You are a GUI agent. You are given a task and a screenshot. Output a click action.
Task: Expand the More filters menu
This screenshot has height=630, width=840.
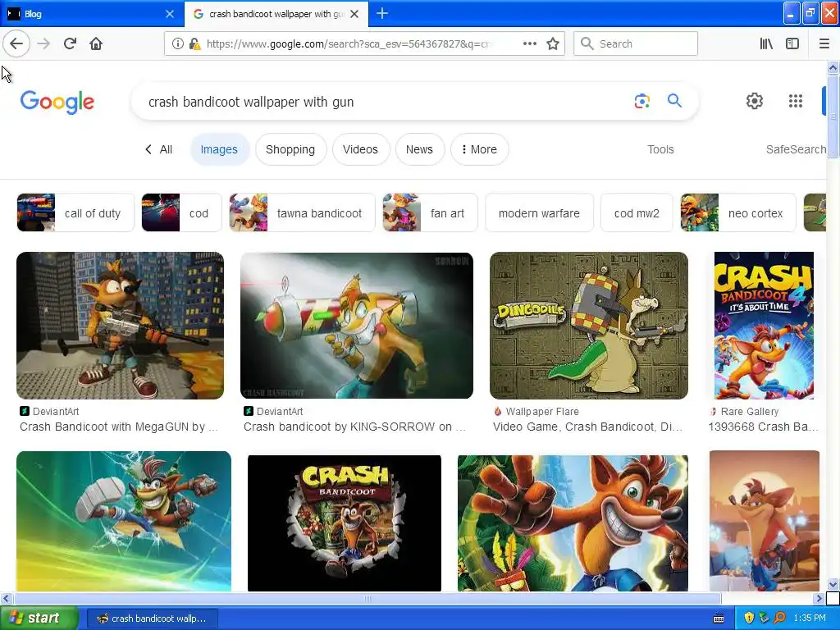tap(479, 149)
